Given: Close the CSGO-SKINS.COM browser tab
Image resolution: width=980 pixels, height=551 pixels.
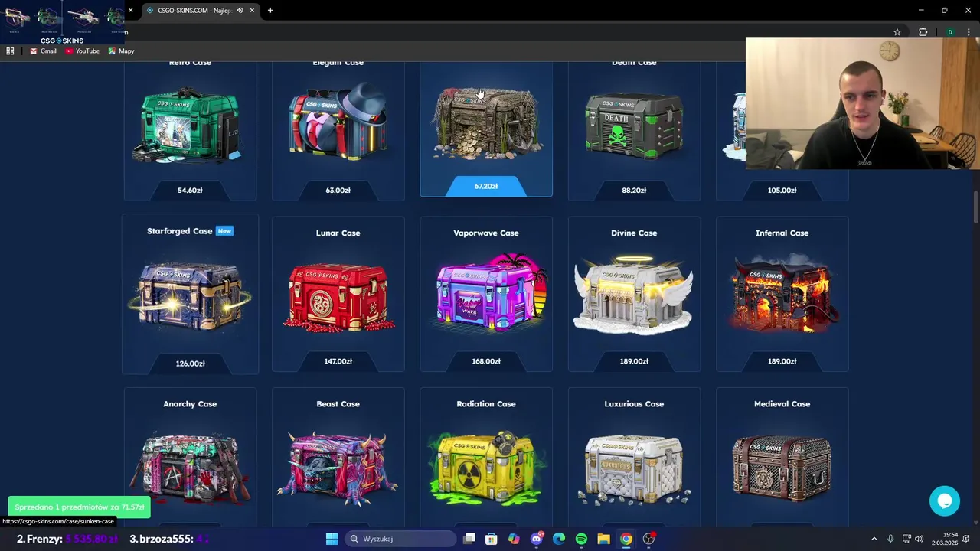Looking at the screenshot, I should pyautogui.click(x=252, y=10).
